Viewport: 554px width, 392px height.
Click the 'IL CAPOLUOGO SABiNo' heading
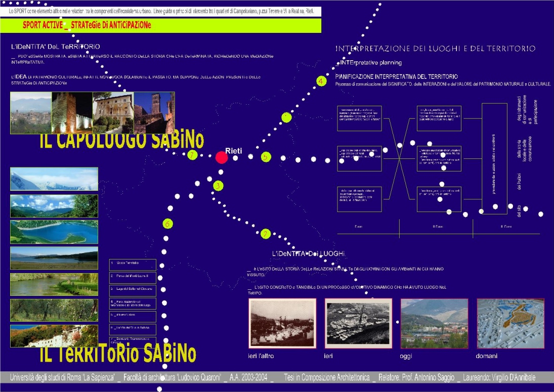(121, 140)
